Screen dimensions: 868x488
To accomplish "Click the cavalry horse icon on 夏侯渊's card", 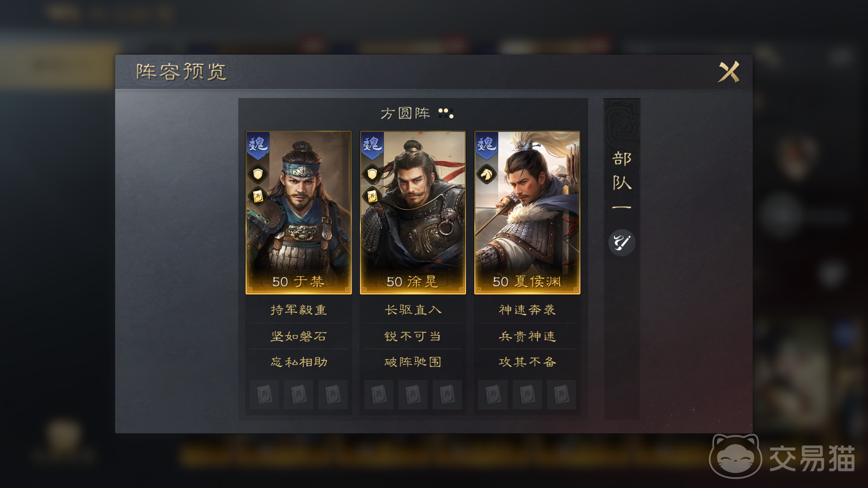I will point(486,174).
